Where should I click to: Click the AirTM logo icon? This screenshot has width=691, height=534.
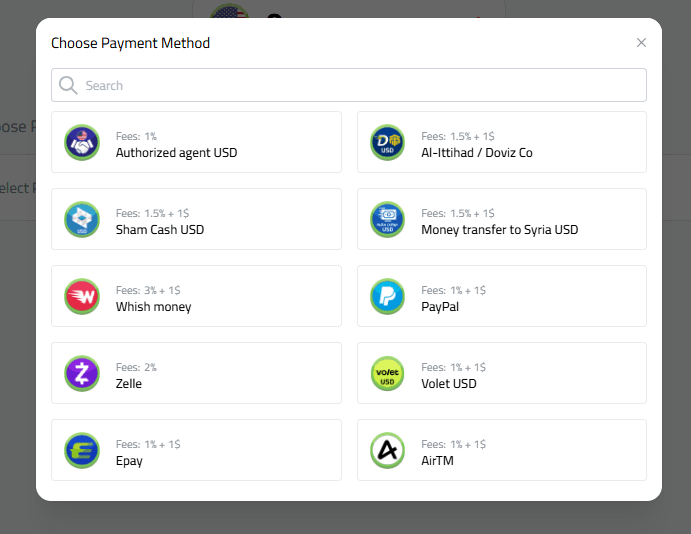click(387, 450)
